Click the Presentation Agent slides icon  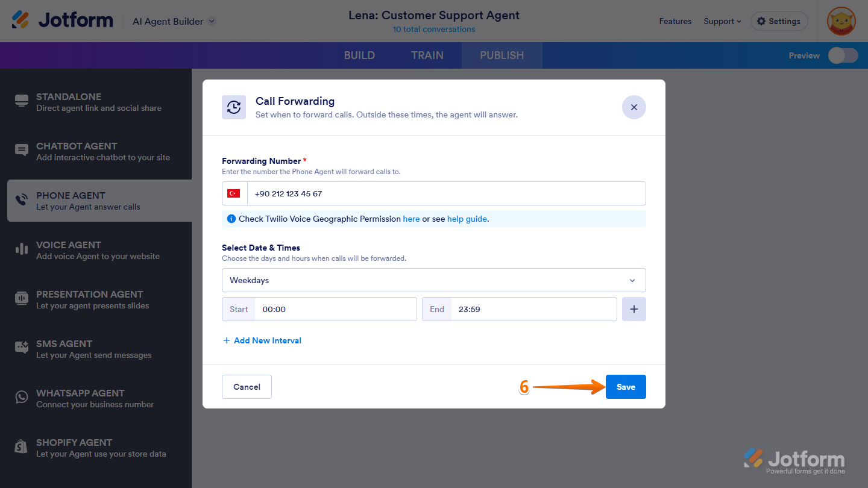tap(22, 299)
